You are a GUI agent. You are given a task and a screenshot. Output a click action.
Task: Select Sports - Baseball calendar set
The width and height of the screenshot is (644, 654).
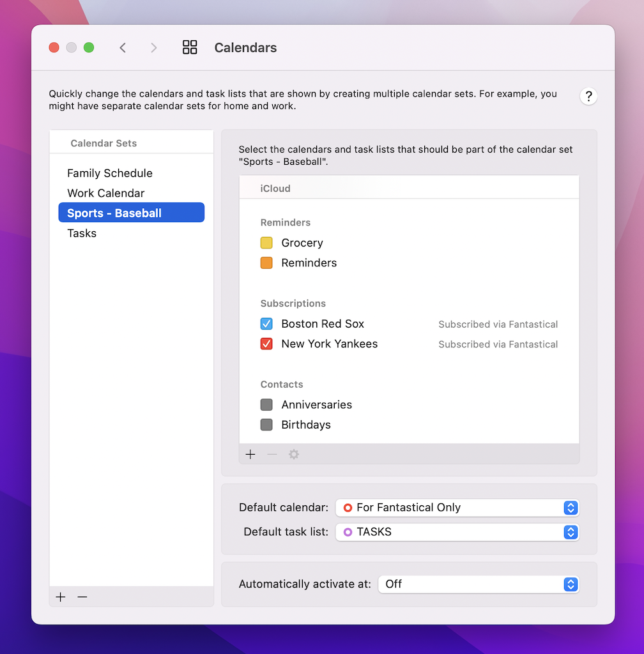132,213
